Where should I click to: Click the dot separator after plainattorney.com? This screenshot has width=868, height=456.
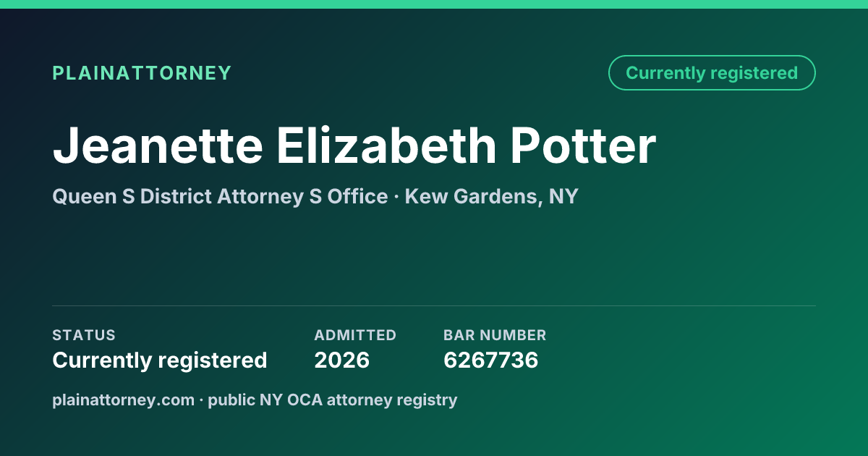point(202,400)
